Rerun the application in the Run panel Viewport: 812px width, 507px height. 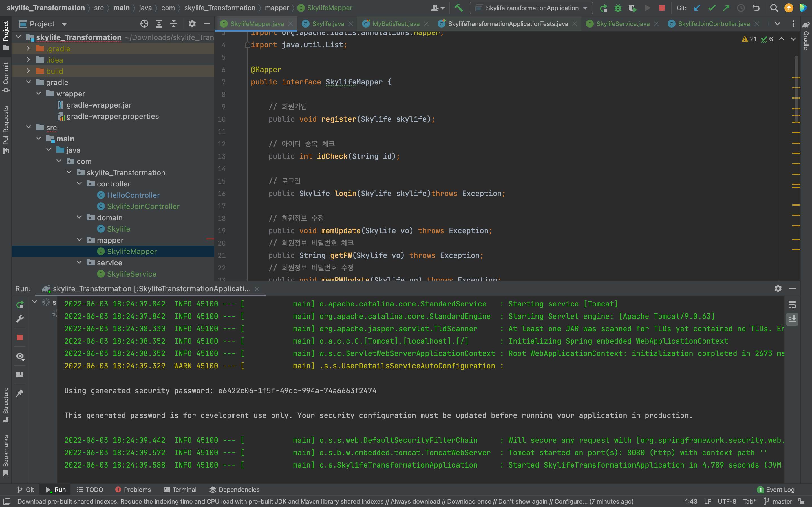20,304
